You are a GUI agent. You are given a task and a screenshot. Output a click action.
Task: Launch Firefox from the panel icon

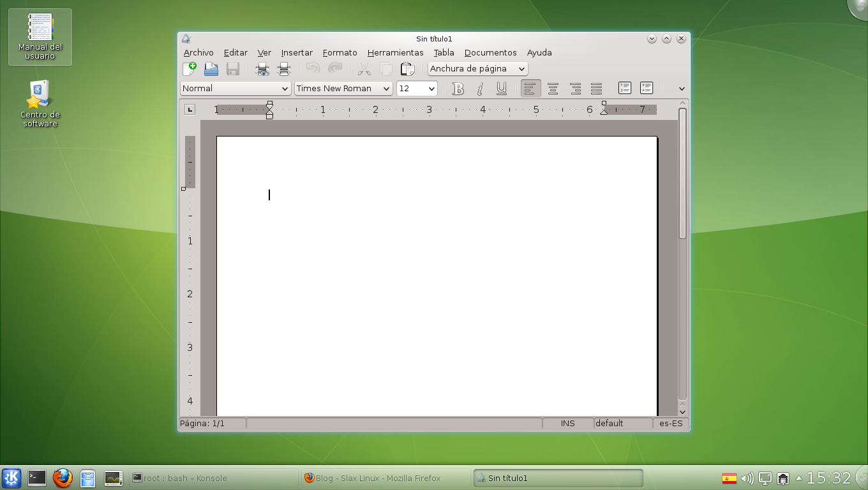63,478
